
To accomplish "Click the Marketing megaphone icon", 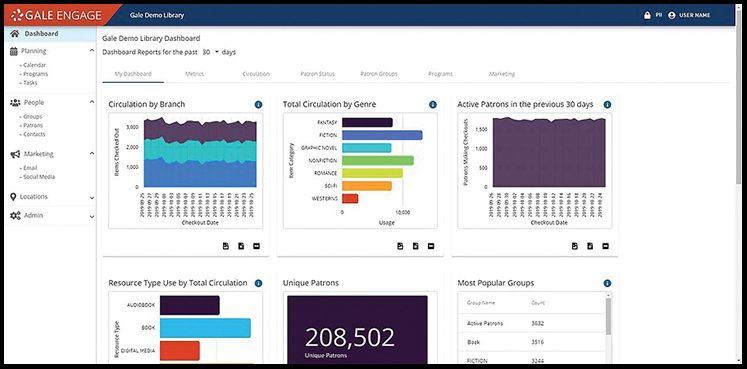I will pyautogui.click(x=15, y=154).
